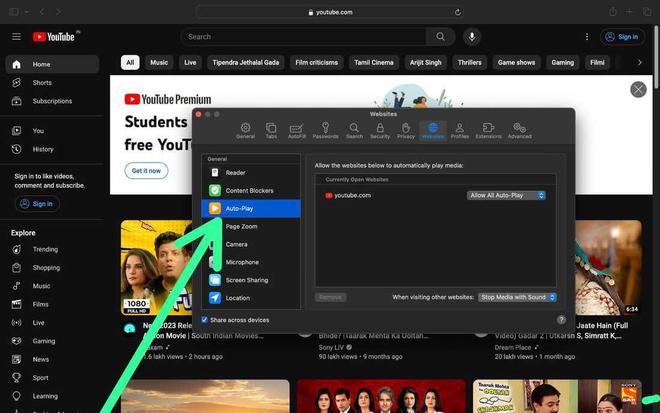This screenshot has width=660, height=413.
Task: Select the All filter chip
Action: (x=130, y=62)
